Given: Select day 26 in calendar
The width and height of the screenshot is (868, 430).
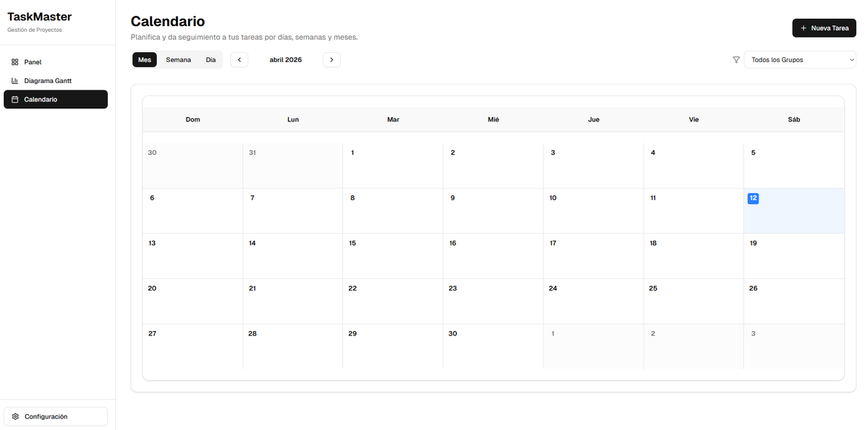Looking at the screenshot, I should point(794,301).
